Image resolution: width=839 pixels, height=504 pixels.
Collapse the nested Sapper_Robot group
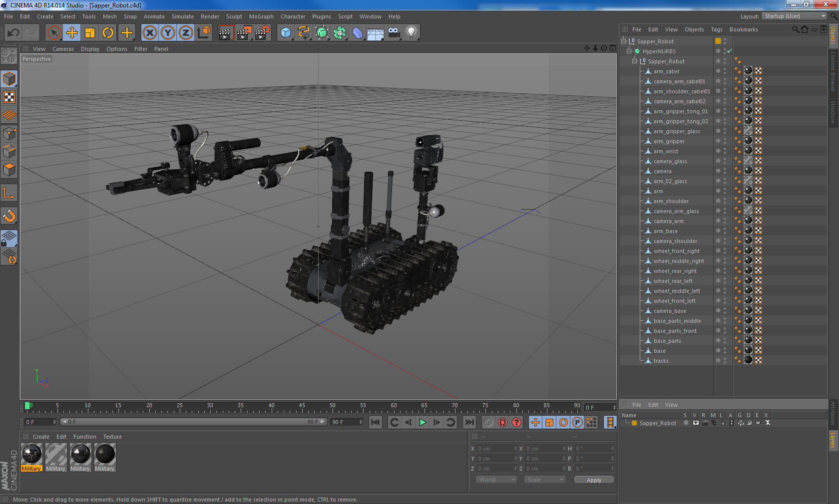[x=635, y=61]
